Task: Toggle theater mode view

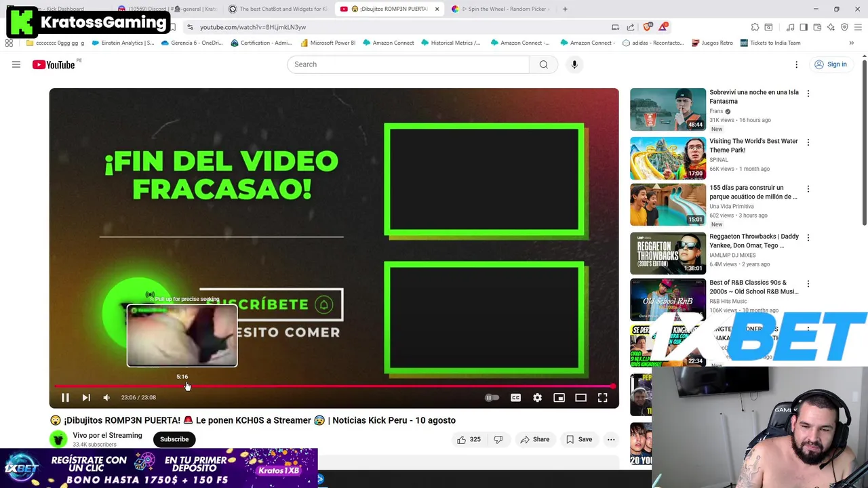Action: 580,398
